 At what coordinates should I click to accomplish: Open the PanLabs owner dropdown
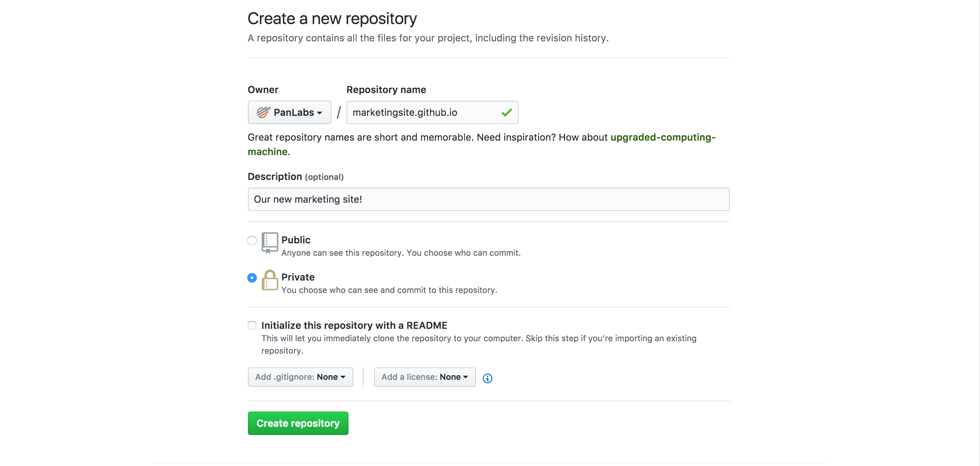click(289, 112)
